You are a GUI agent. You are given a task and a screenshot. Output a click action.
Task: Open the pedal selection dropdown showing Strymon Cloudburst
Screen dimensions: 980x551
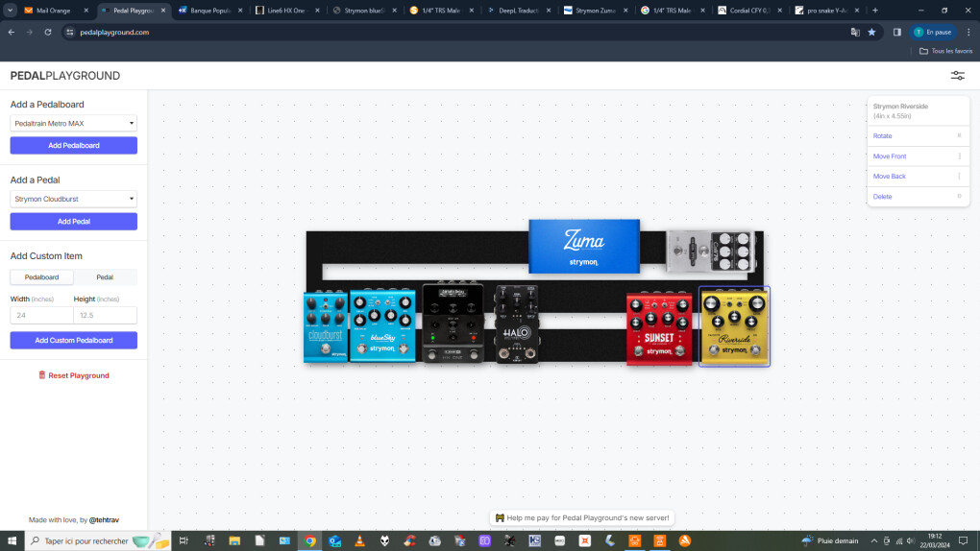(x=74, y=199)
